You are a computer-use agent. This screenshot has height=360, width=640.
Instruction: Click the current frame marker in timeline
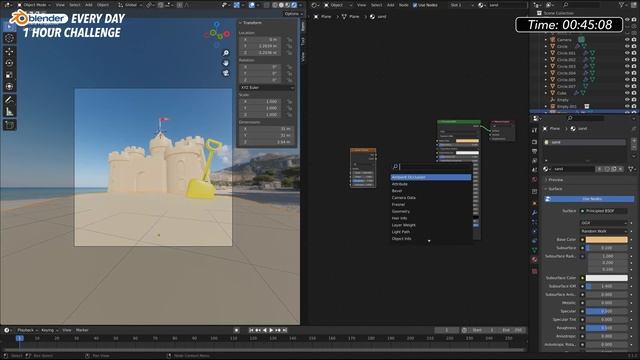(19, 338)
